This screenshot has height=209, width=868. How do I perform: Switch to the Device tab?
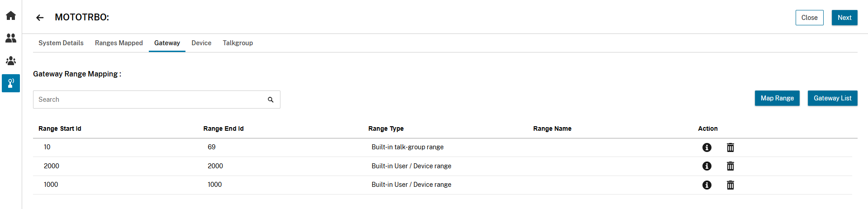coord(201,43)
